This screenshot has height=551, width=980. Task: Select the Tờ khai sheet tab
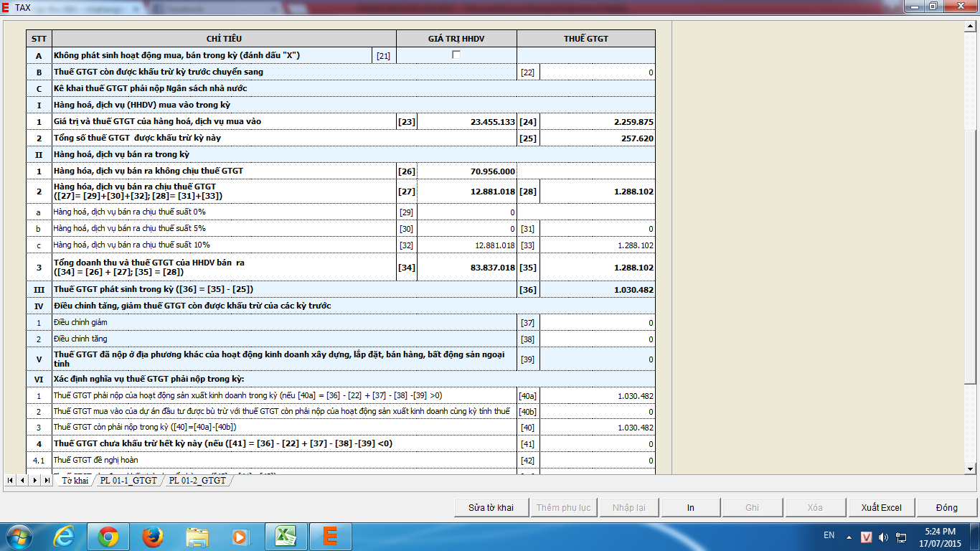click(x=75, y=480)
